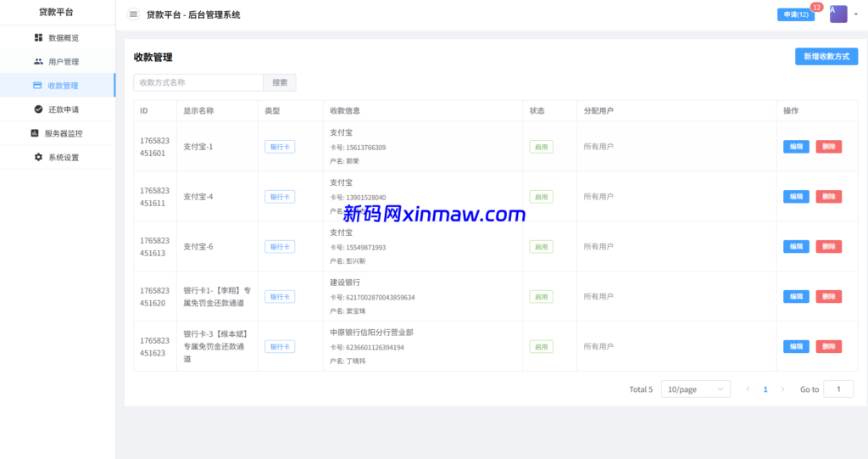Select 收款管理 menu item
The width and height of the screenshot is (868, 459).
[x=58, y=86]
